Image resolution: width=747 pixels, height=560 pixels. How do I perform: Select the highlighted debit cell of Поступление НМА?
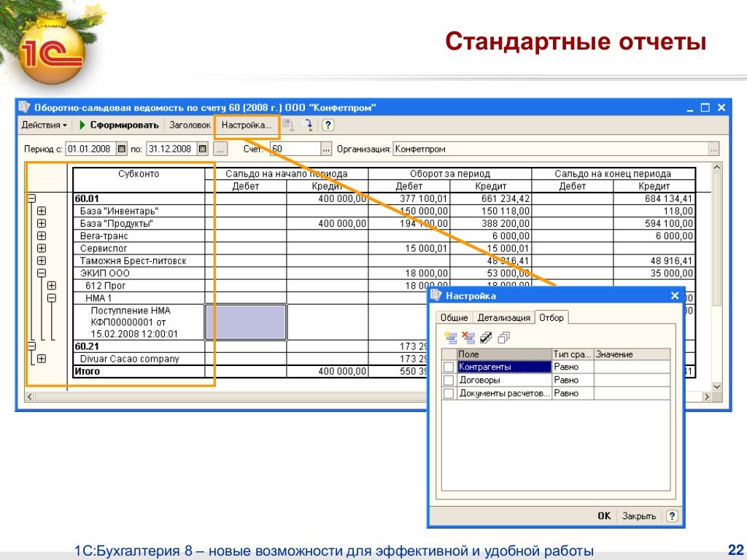click(x=246, y=322)
